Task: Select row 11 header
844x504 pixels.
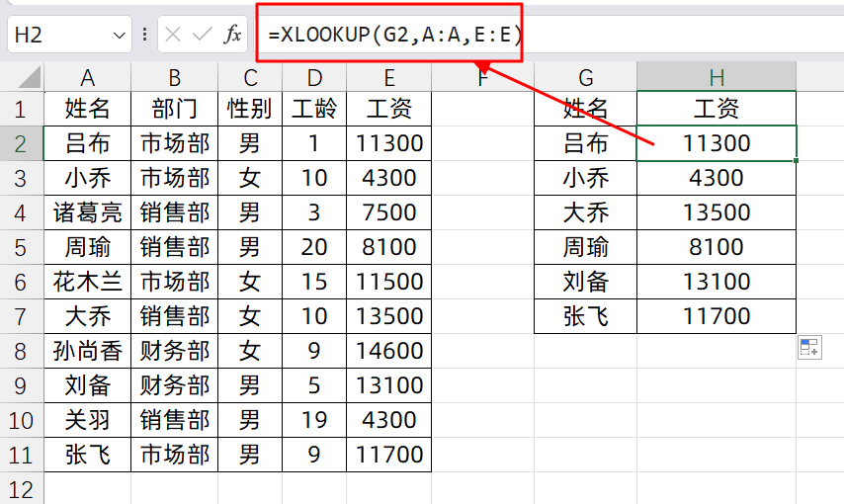Action: 22,455
